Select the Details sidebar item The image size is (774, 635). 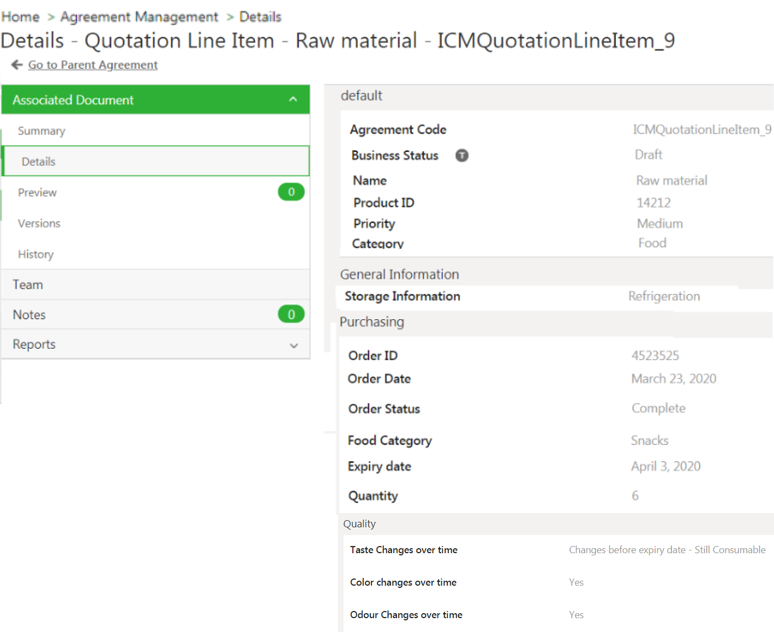pyautogui.click(x=39, y=161)
